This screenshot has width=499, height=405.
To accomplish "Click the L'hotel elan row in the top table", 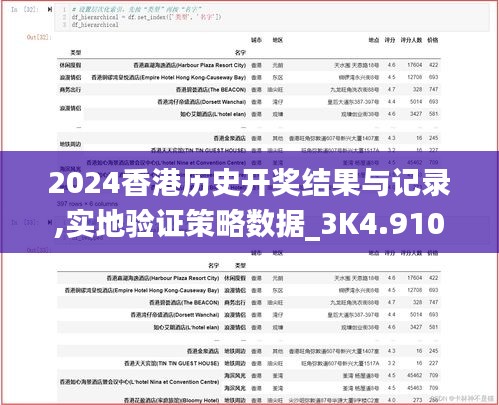I will tap(262, 114).
